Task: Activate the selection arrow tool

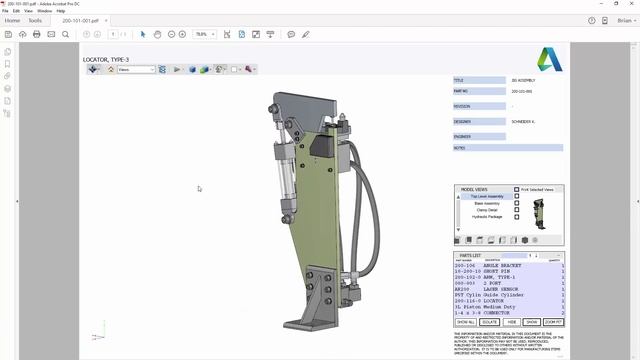Action: (143, 34)
